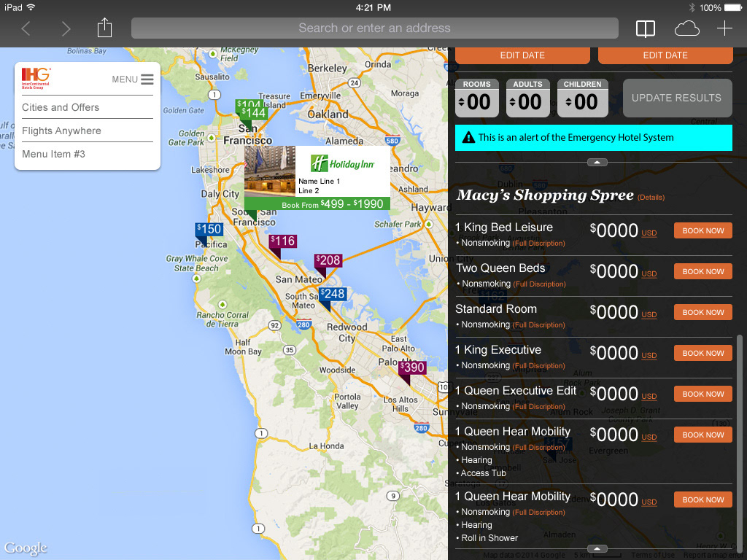Click the Macy's Shopping Spree heading
The height and width of the screenshot is (560, 747).
tap(545, 195)
